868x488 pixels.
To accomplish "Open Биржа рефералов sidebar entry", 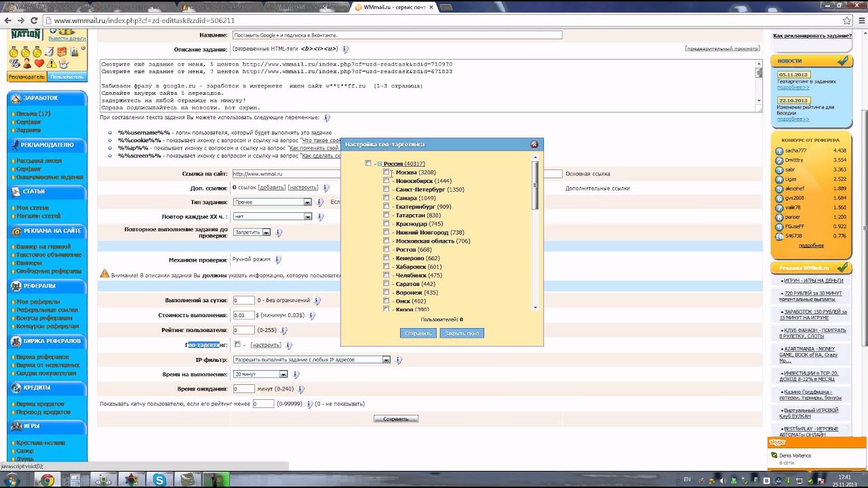I will pos(43,357).
